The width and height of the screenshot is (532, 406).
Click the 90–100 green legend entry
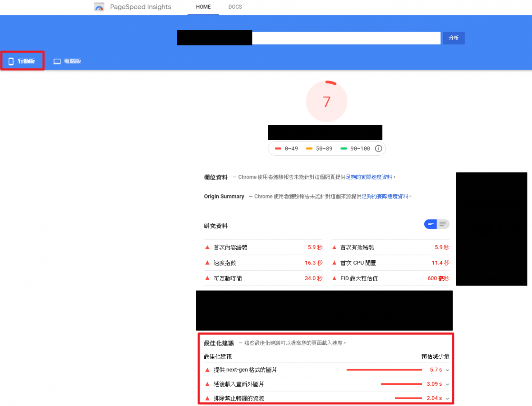pos(355,149)
